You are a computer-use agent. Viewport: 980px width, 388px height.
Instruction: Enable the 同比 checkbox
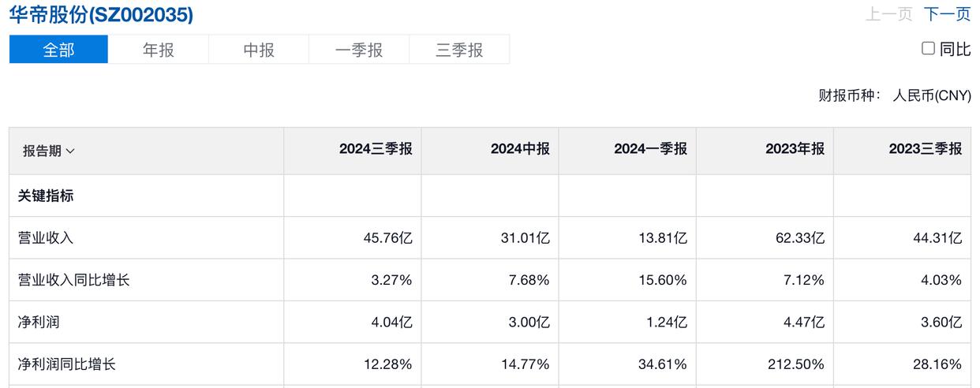tap(929, 49)
